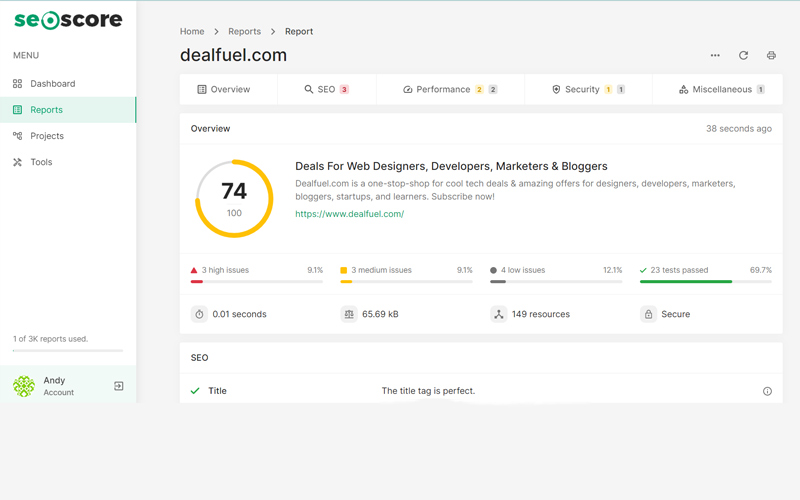Click the 74 score circular gauge
The width and height of the screenshot is (800, 500).
[234, 198]
